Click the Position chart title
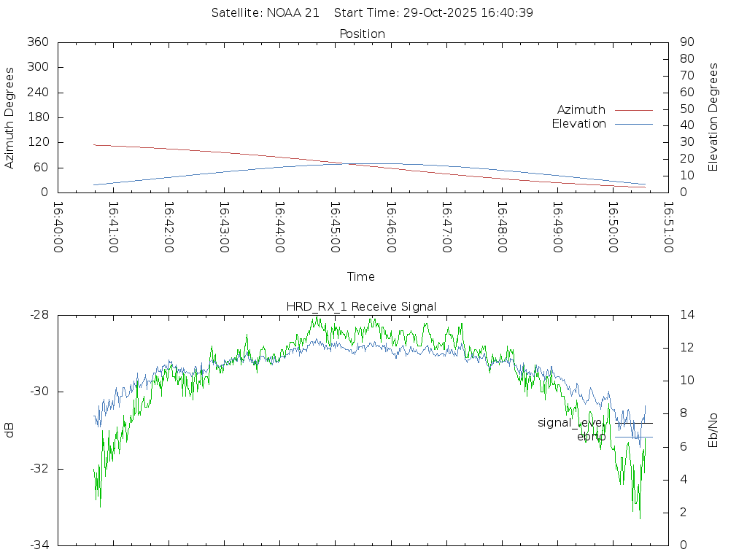Viewport: 747px width, 560px height. click(362, 34)
